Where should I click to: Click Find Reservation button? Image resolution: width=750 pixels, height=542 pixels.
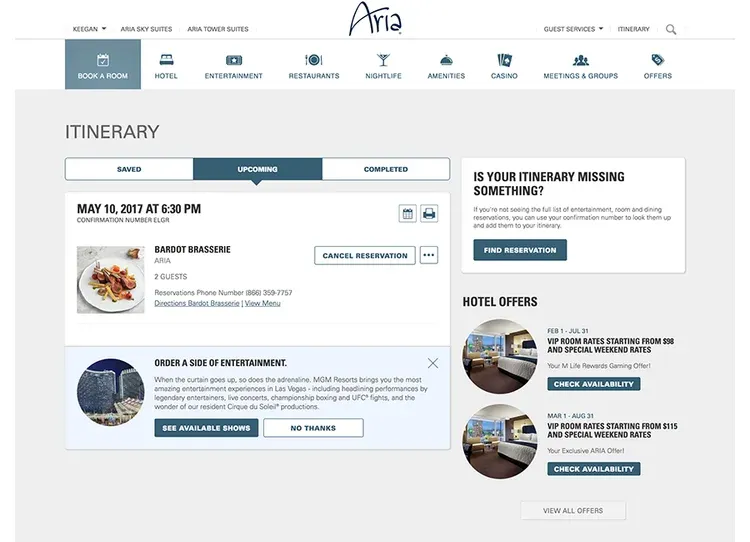(x=520, y=250)
